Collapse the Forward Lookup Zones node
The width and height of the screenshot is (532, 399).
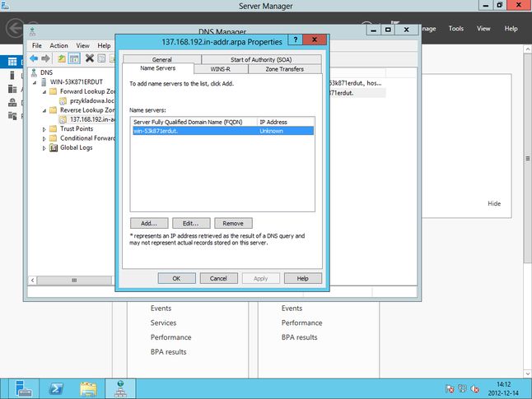tap(44, 92)
